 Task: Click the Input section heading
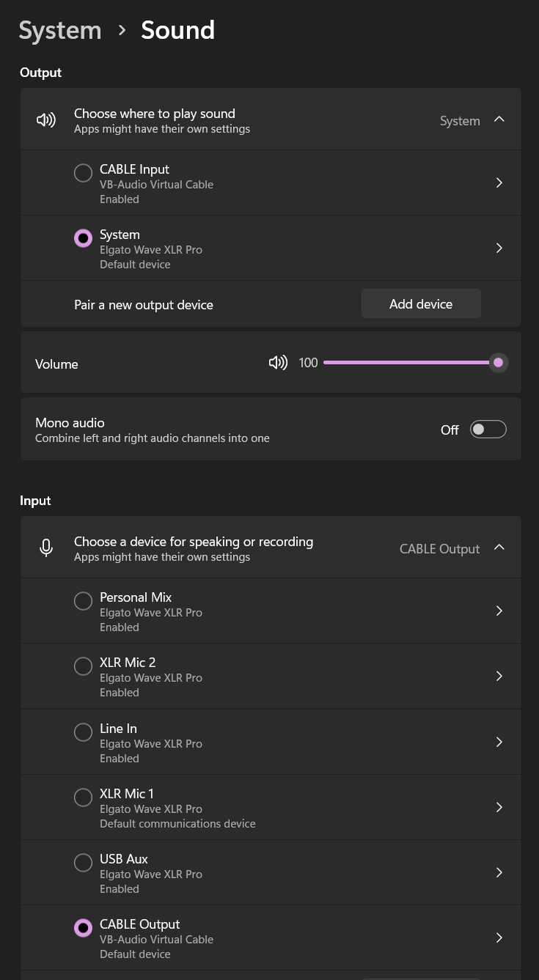coord(35,501)
